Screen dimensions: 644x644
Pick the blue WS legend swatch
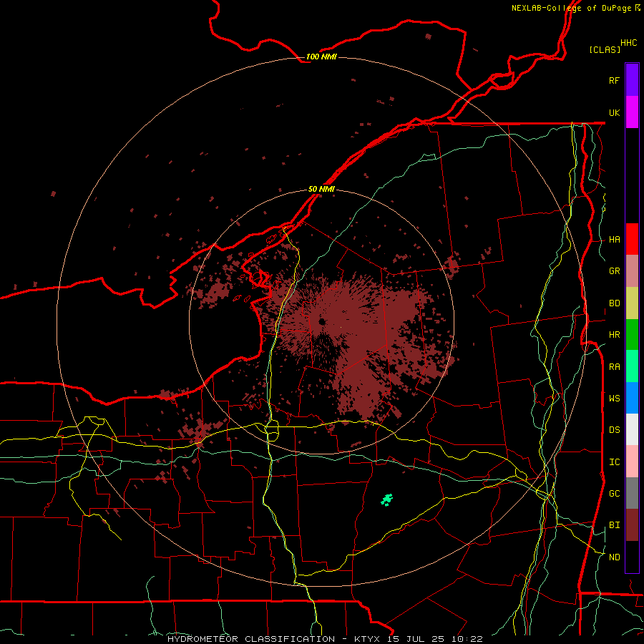point(632,398)
